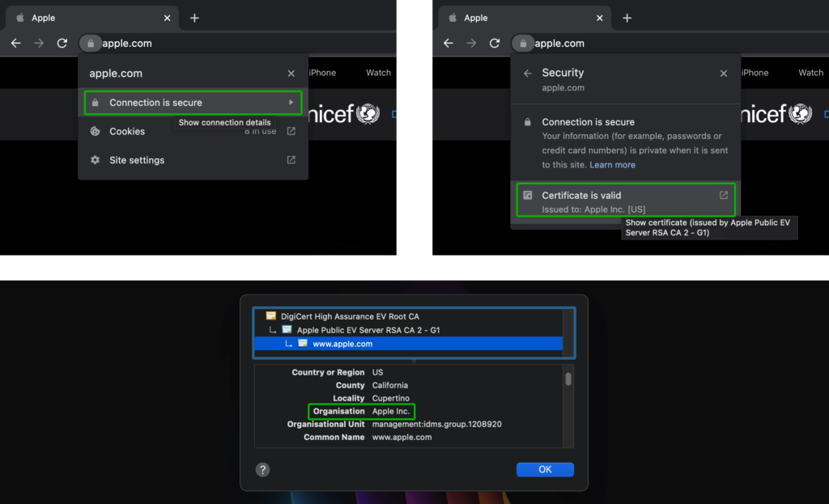829x504 pixels.
Task: Open a new tab in the right browser
Action: pos(627,18)
